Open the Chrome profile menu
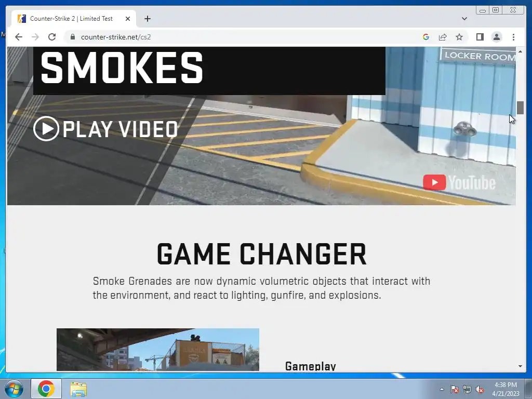Screen dimensions: 532x399 pos(497,37)
